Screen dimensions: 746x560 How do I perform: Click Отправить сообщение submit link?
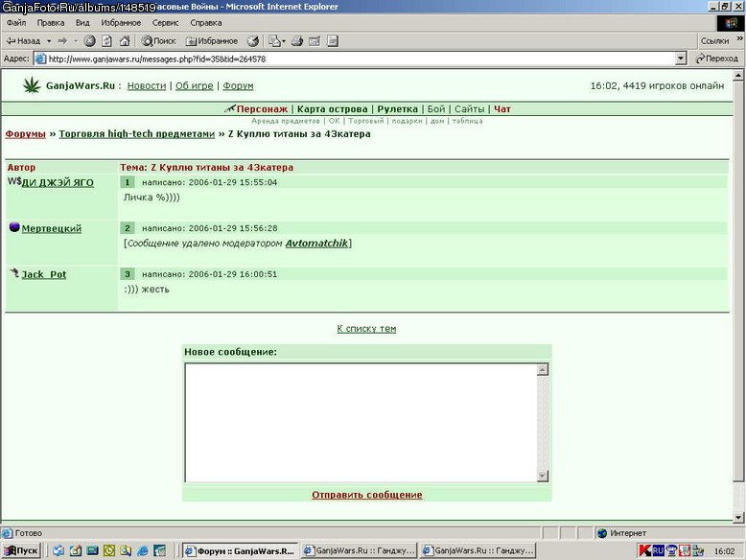pos(367,495)
